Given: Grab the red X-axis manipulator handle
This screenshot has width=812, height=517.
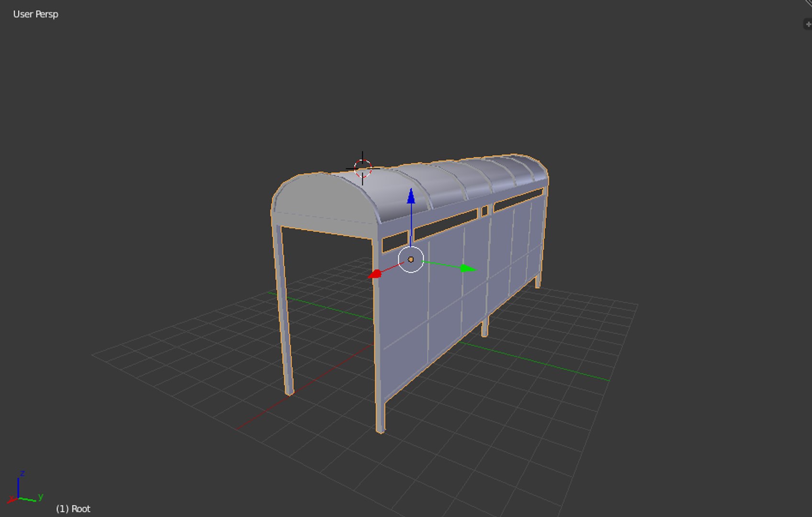Looking at the screenshot, I should (x=375, y=274).
